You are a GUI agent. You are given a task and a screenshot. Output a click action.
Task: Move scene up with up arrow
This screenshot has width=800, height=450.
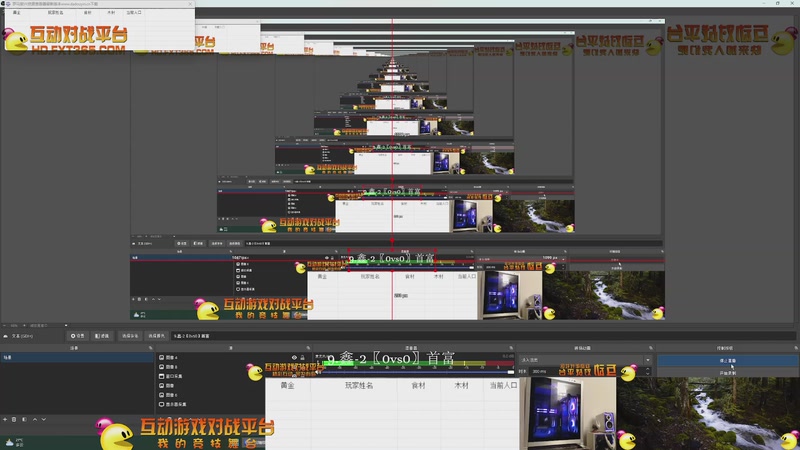point(35,419)
